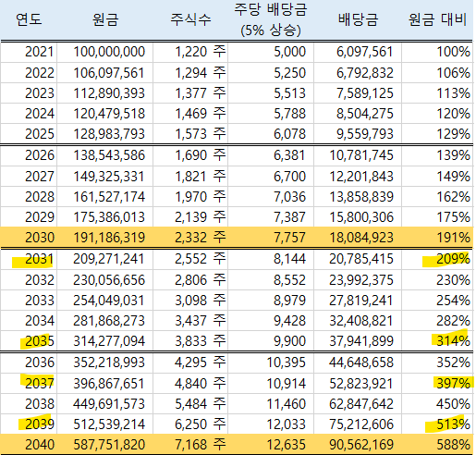476x455 pixels.
Task: Click dividend cell 18,084,923
Action: pos(361,238)
